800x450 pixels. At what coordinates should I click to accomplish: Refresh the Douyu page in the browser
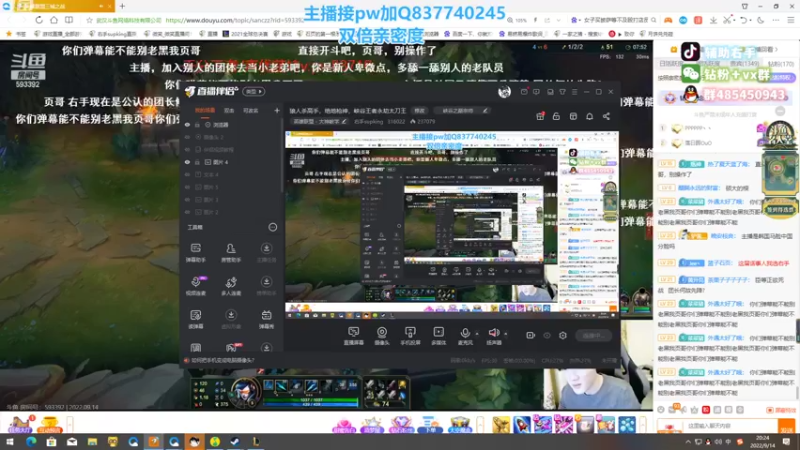coord(39,20)
